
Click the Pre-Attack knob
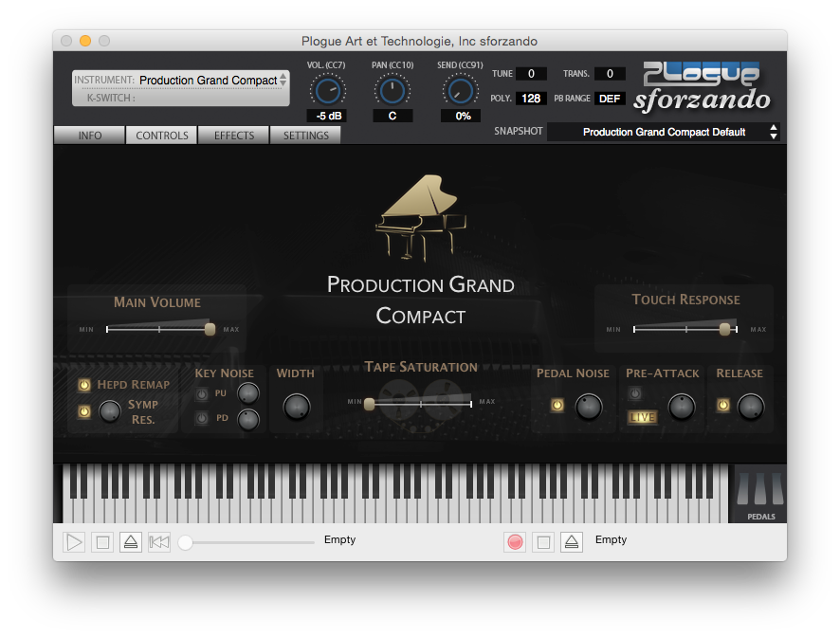click(x=682, y=407)
